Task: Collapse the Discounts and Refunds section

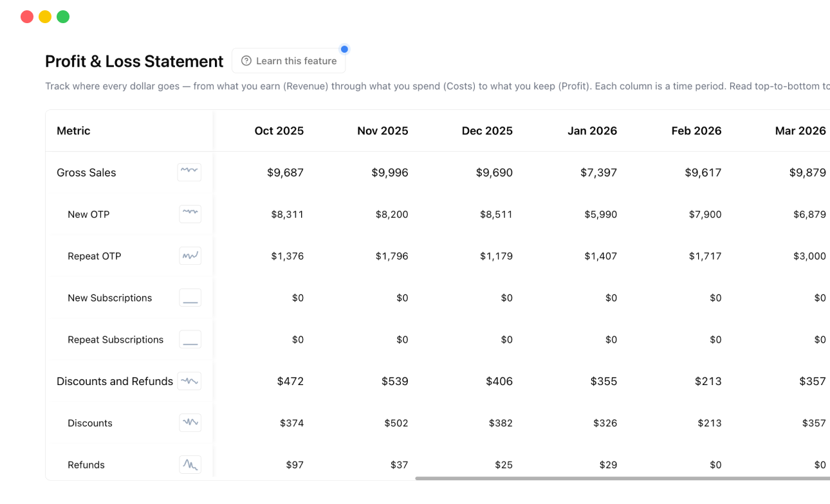Action: pos(115,381)
